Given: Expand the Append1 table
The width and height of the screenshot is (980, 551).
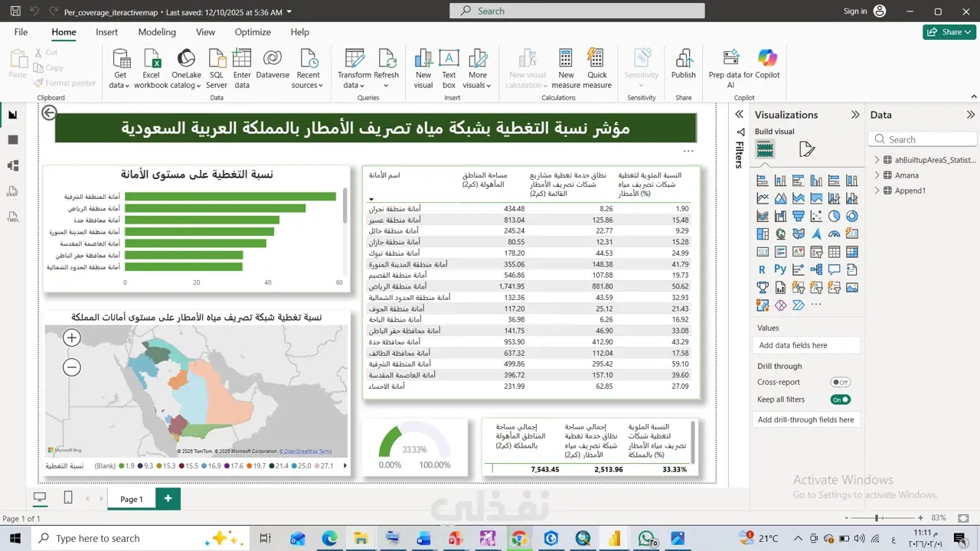Looking at the screenshot, I should tap(877, 191).
